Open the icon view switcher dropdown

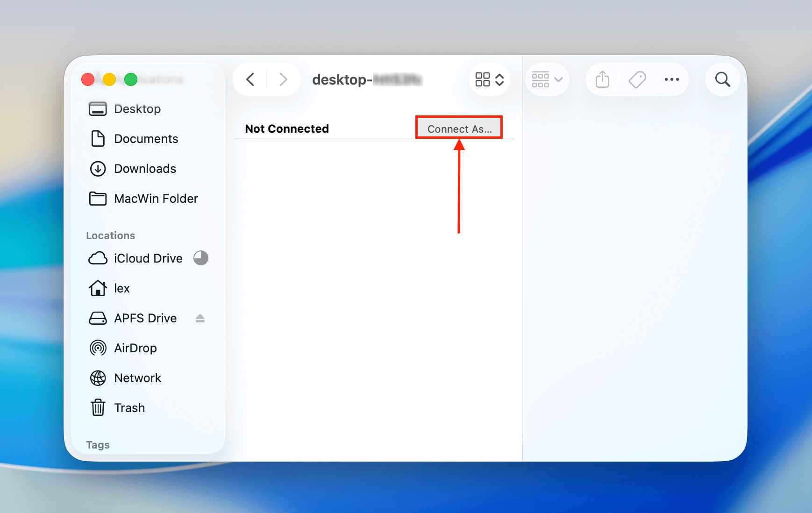489,79
